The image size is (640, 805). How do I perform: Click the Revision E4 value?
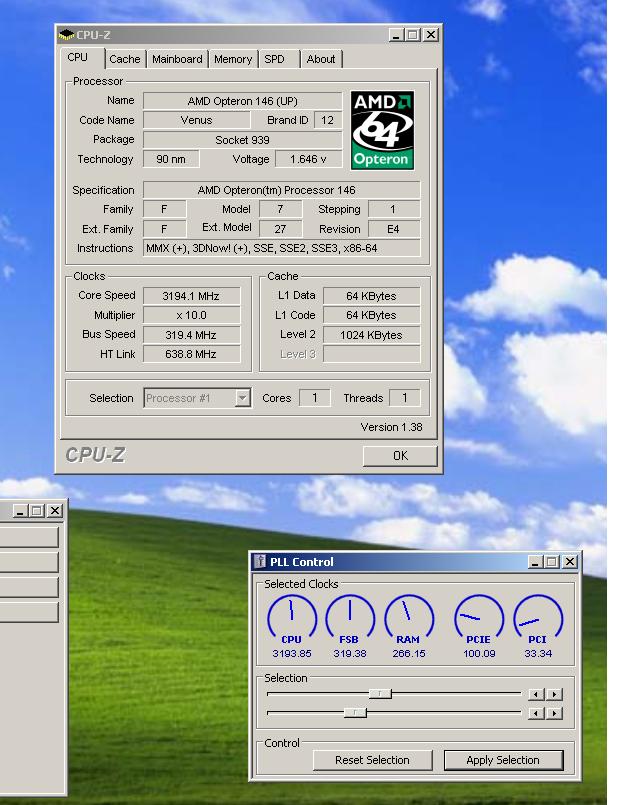[x=394, y=229]
